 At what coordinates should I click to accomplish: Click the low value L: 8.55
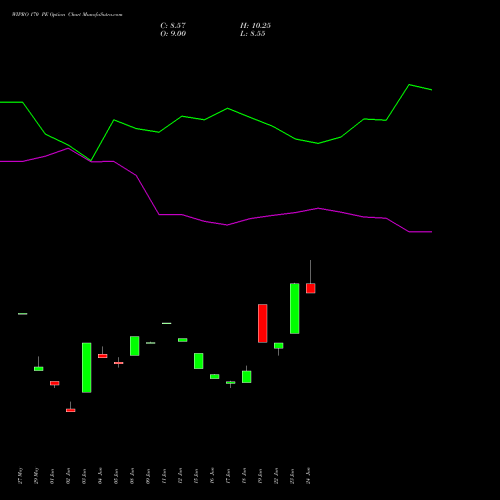coord(253,34)
